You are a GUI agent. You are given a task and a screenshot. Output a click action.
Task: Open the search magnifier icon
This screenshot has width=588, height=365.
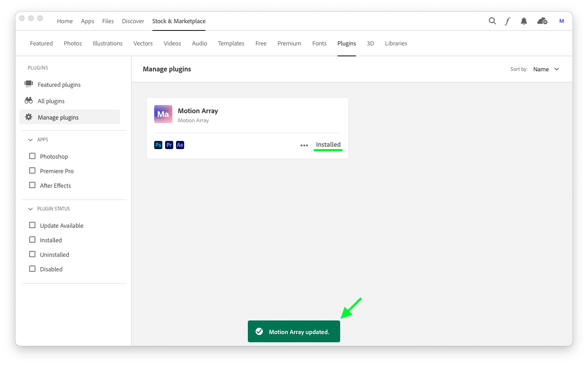pos(492,21)
